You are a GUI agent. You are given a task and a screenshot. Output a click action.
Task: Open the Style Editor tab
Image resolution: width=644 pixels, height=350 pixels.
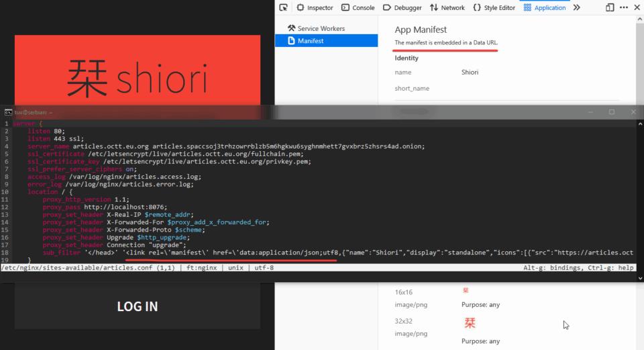tap(494, 7)
